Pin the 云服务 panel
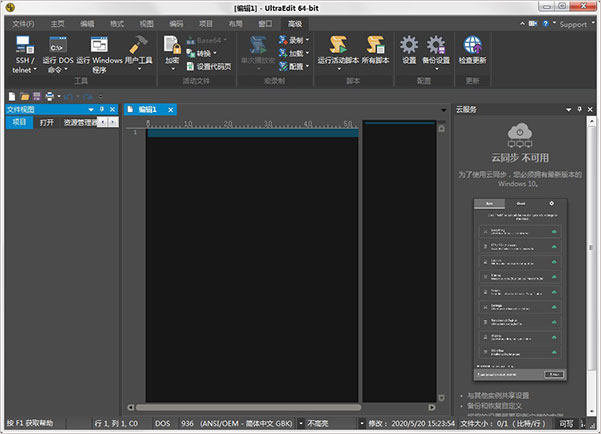Image resolution: width=601 pixels, height=434 pixels. point(580,110)
